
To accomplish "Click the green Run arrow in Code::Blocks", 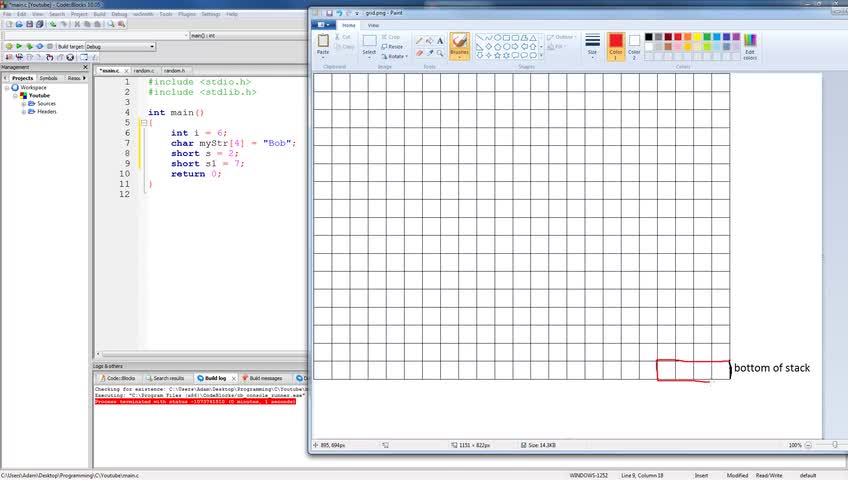I will [19, 46].
